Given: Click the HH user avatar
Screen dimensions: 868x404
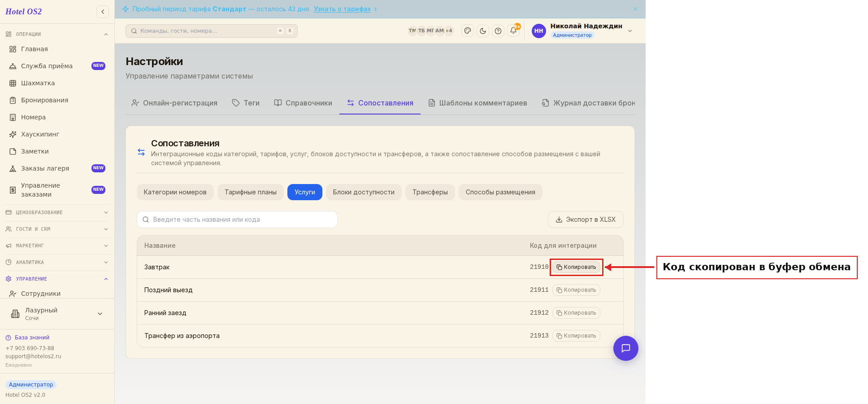Looking at the screenshot, I should coord(539,31).
